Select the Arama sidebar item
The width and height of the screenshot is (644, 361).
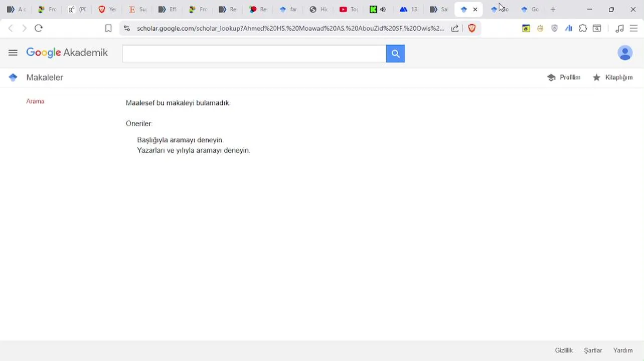(35, 101)
